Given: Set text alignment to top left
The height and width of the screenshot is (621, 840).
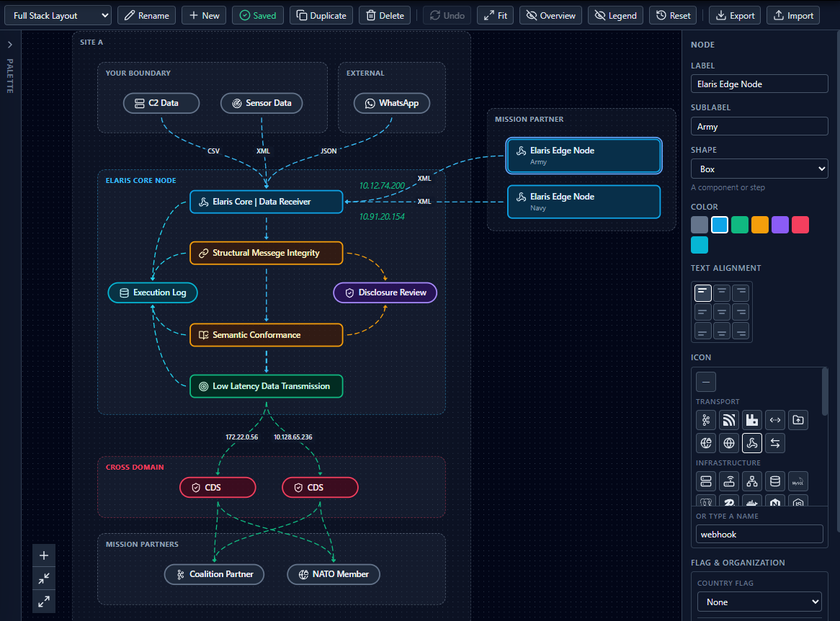Looking at the screenshot, I should [x=702, y=292].
